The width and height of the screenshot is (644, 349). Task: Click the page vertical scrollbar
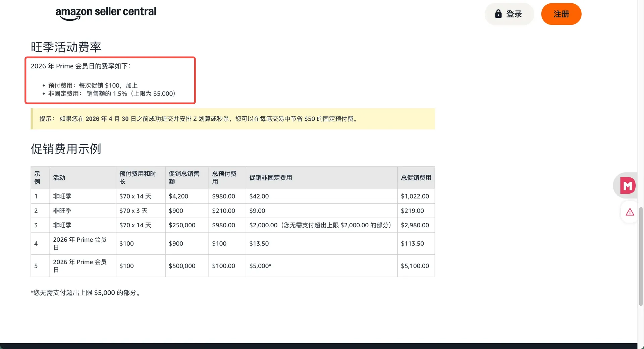641,256
